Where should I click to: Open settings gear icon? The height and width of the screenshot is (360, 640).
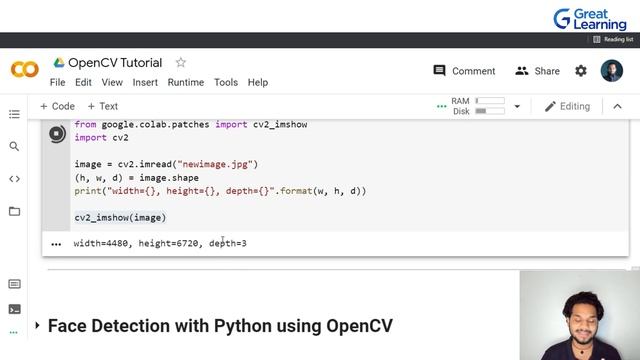(x=581, y=71)
